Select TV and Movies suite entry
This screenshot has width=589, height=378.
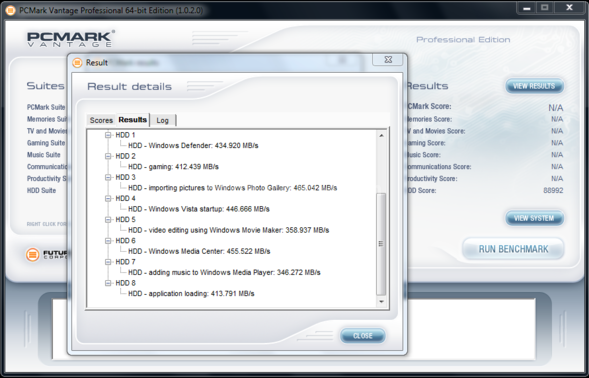click(46, 131)
